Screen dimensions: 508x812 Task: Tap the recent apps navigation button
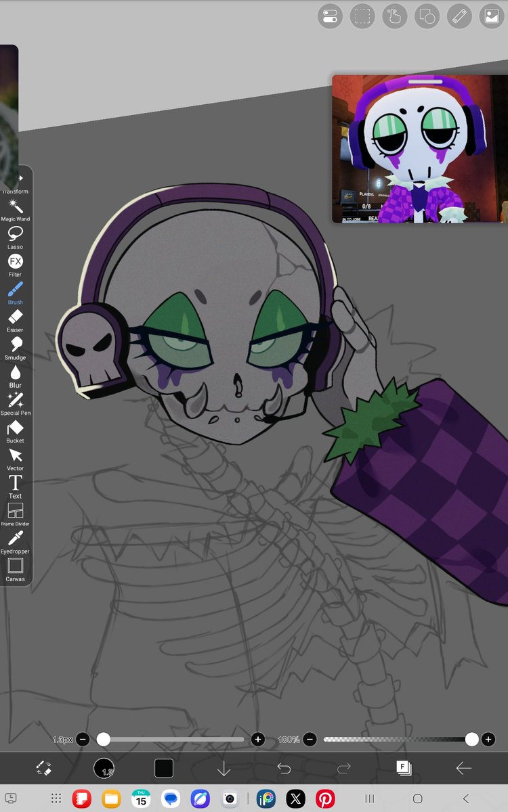point(370,798)
